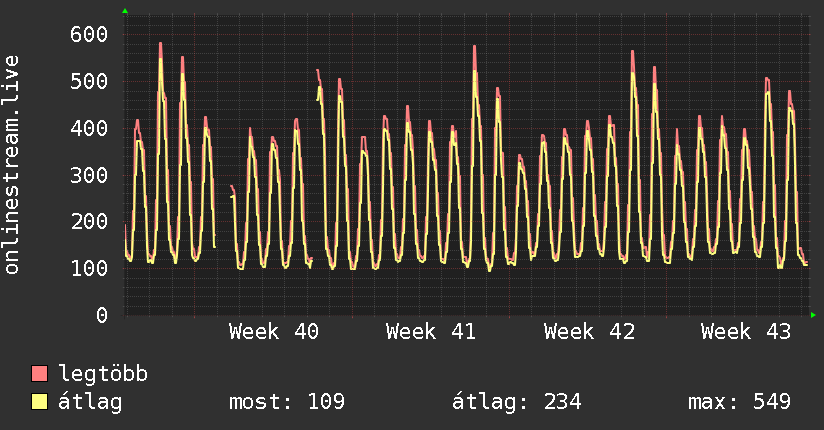The width and height of the screenshot is (824, 430).
Task: Click the átlag legend label beside yellow swatch
Action: [x=90, y=402]
